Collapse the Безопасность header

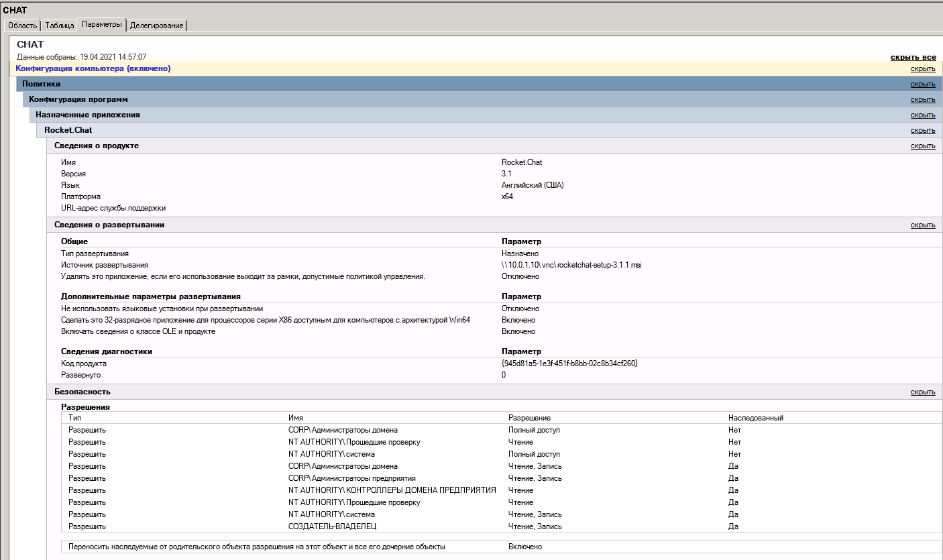click(494, 392)
